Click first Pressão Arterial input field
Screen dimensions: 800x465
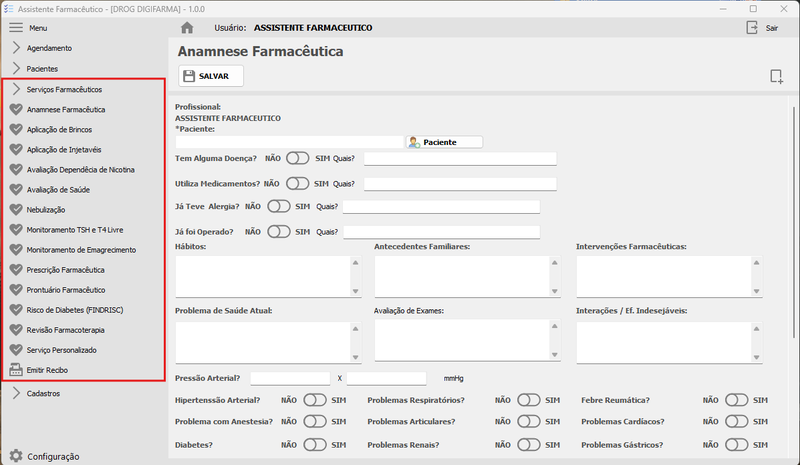coord(290,378)
